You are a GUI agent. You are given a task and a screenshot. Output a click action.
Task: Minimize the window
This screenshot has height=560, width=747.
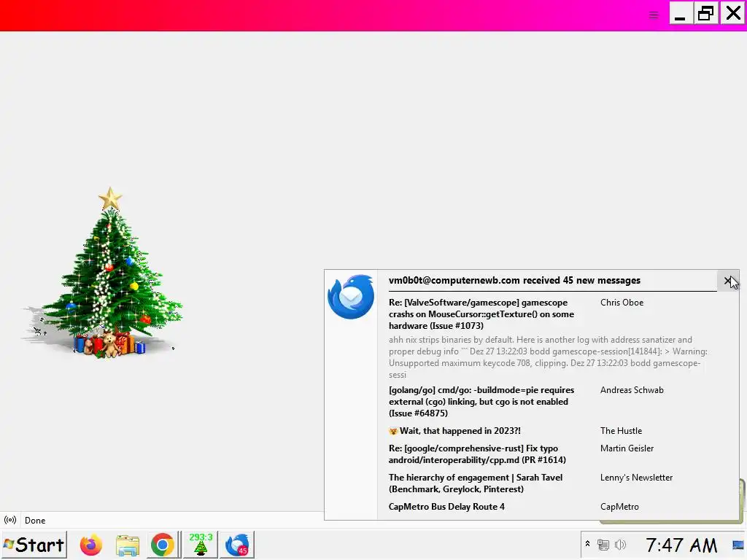[x=681, y=13]
